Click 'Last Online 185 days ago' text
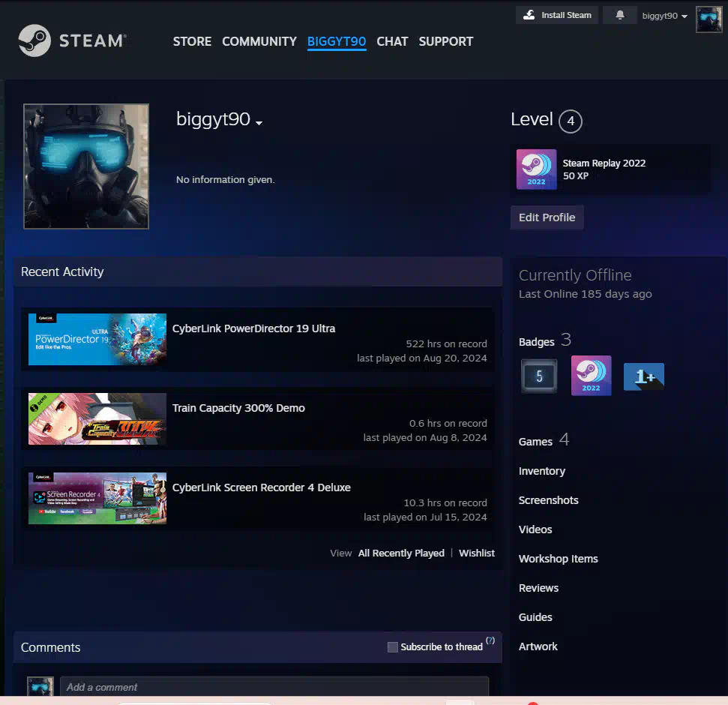 pos(585,294)
